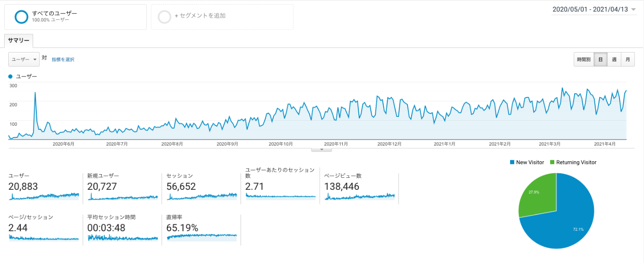The width and height of the screenshot is (644, 263).
Task: Open the date range dropdown arrow
Action: [634, 10]
